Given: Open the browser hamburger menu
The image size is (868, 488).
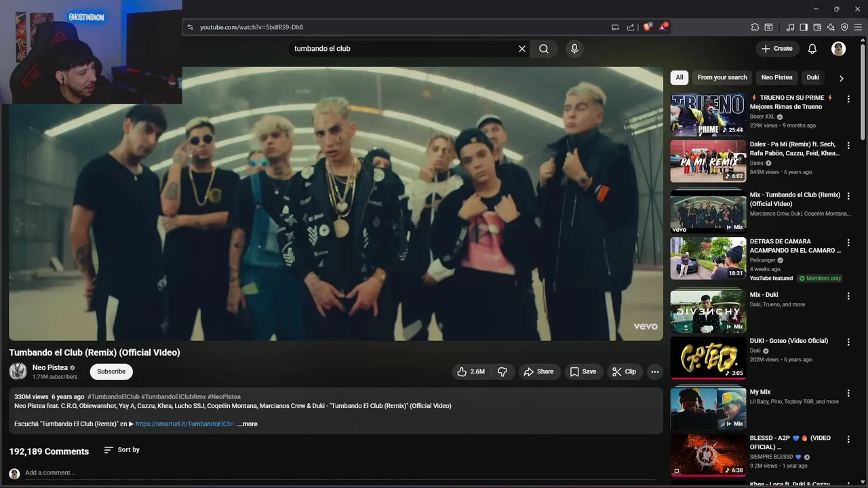Looking at the screenshot, I should click(x=859, y=27).
